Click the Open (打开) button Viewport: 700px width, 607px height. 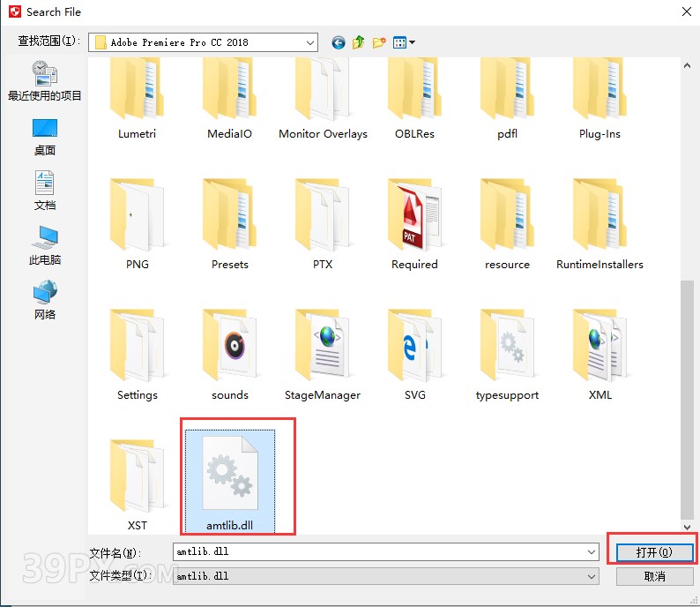(x=654, y=552)
